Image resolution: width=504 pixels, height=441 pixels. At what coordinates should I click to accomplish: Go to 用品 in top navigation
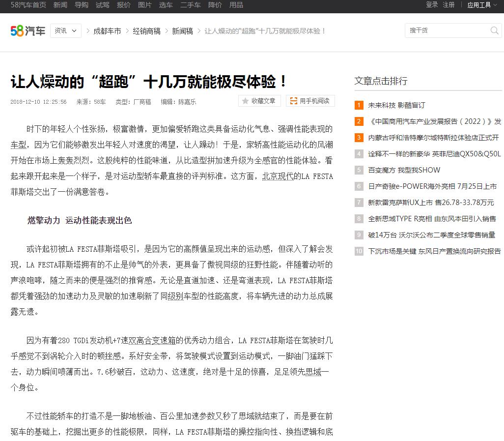coord(236,5)
